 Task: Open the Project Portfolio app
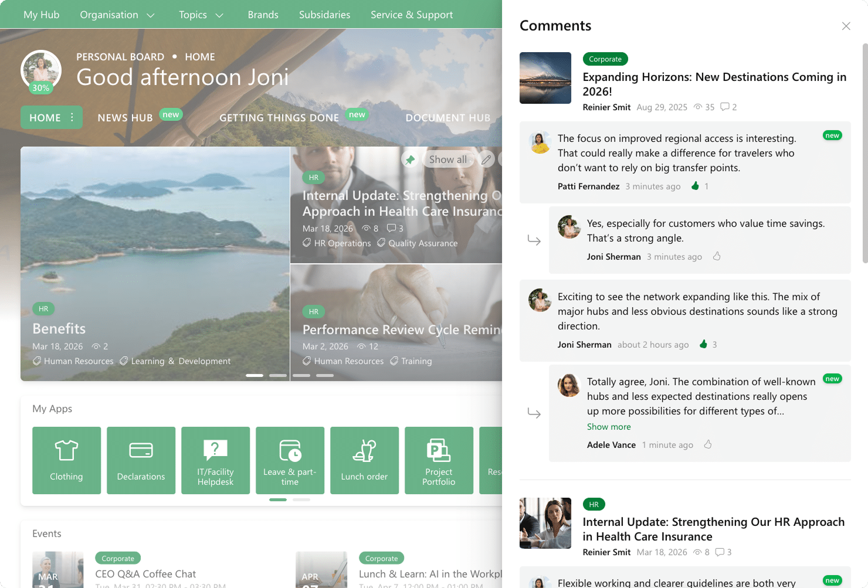(439, 460)
